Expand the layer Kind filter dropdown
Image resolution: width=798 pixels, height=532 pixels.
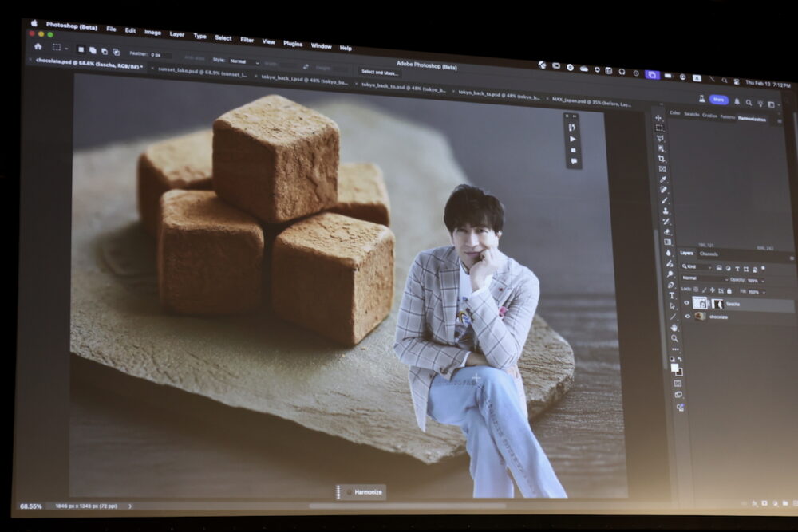(x=695, y=266)
